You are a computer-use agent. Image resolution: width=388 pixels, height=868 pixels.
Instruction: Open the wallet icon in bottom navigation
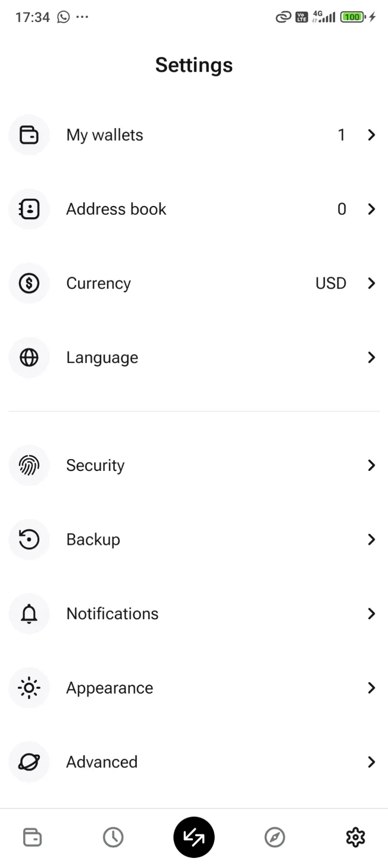point(32,836)
